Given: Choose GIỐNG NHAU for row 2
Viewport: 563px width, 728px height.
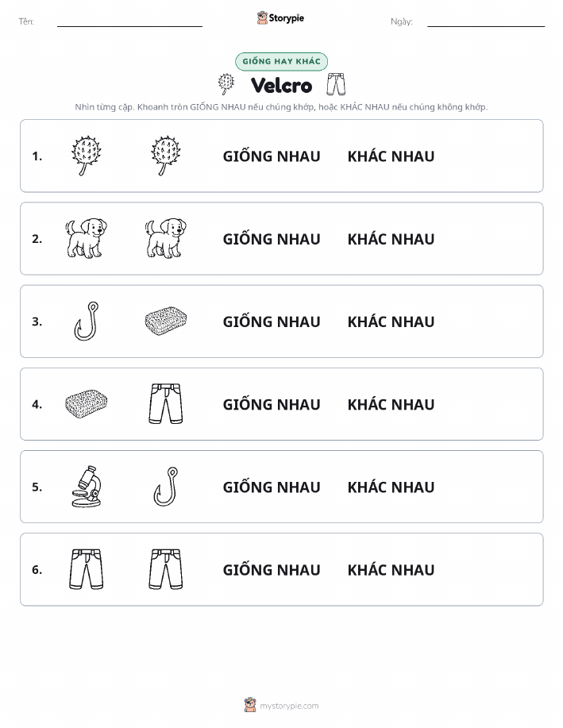Looking at the screenshot, I should [272, 239].
